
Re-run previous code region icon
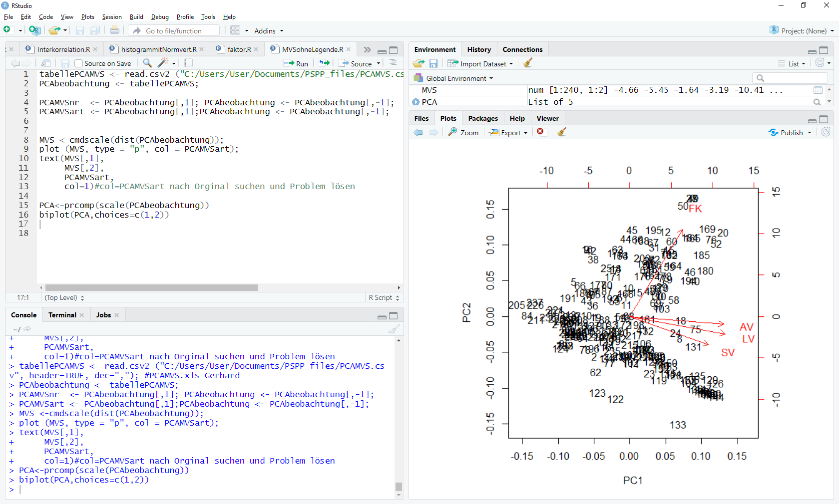tap(325, 63)
